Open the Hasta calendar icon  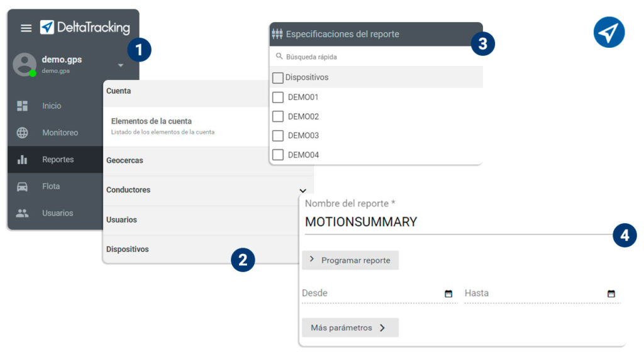click(x=611, y=293)
